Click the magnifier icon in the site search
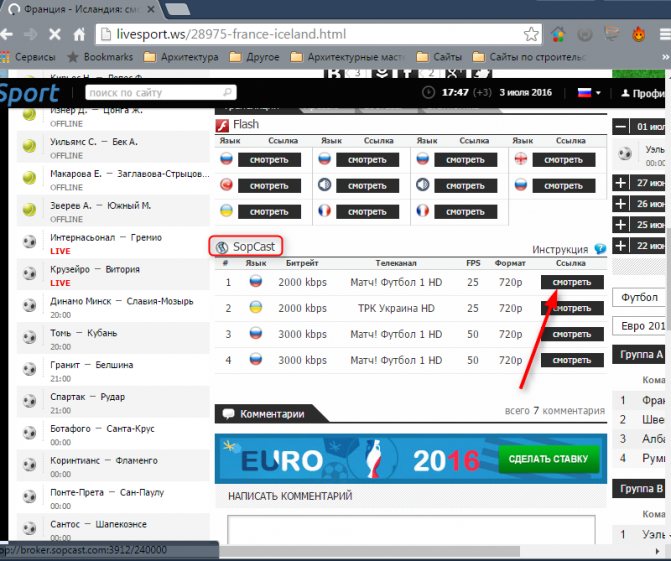Screen dimensions: 671x561 (228, 92)
